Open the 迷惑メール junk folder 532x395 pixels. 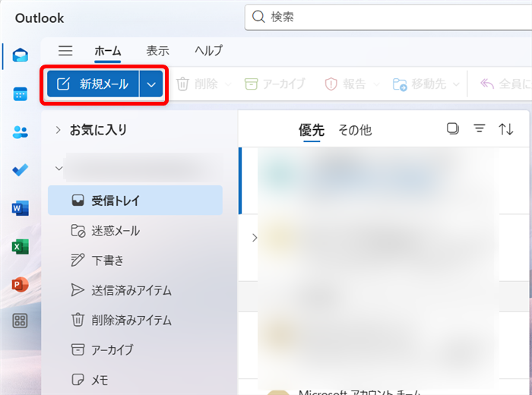click(135, 231)
